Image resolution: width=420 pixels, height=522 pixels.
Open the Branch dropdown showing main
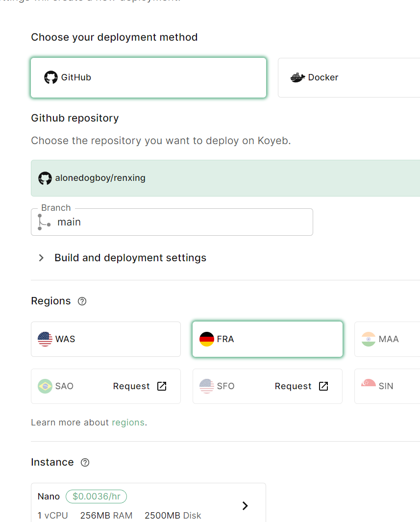coord(172,222)
